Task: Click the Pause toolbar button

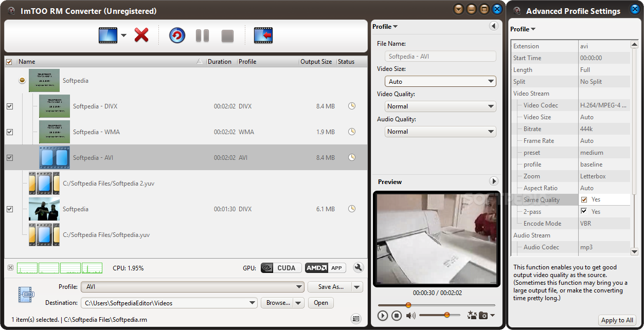Action: coord(202,35)
